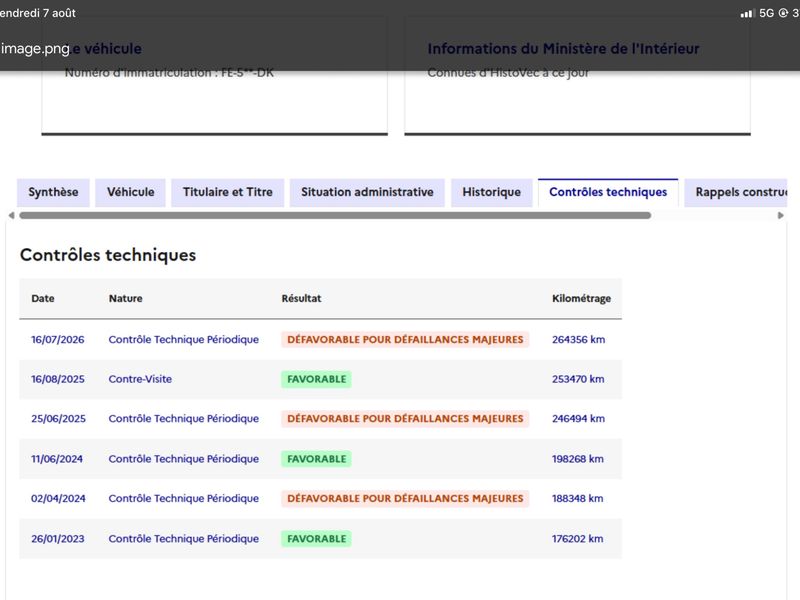
Task: Click the Nature column header
Action: (x=126, y=298)
